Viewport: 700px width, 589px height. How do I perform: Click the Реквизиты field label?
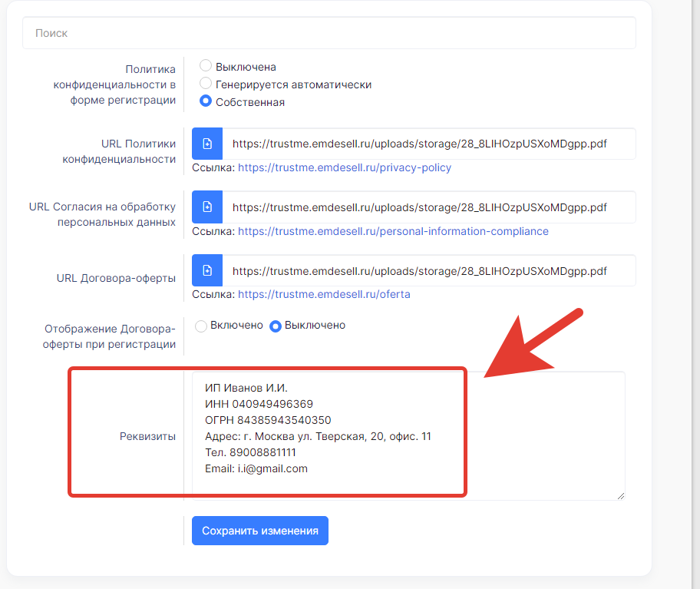click(147, 436)
